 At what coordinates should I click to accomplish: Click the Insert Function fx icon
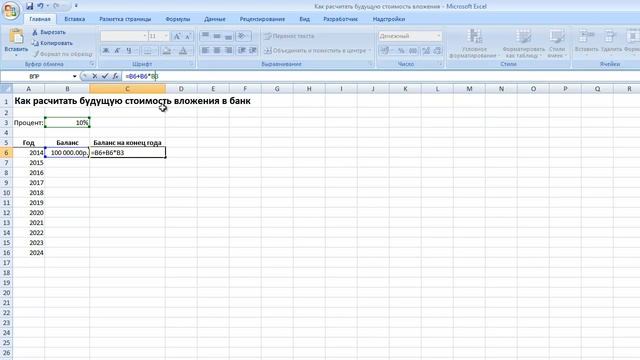coord(116,76)
